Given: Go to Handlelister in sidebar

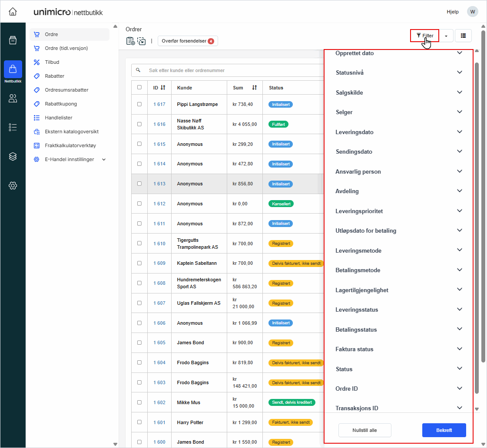Looking at the screenshot, I should 59,118.
